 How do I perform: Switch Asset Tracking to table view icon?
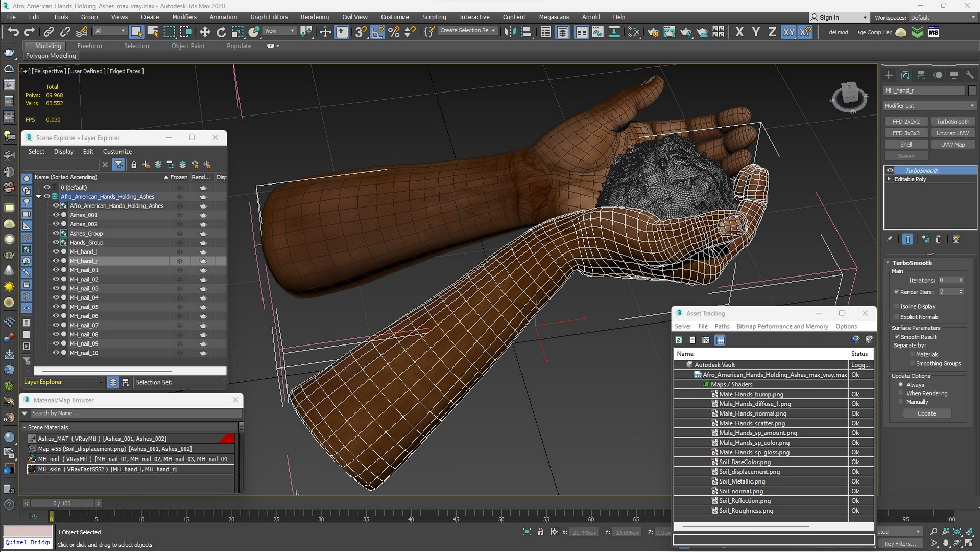(720, 340)
